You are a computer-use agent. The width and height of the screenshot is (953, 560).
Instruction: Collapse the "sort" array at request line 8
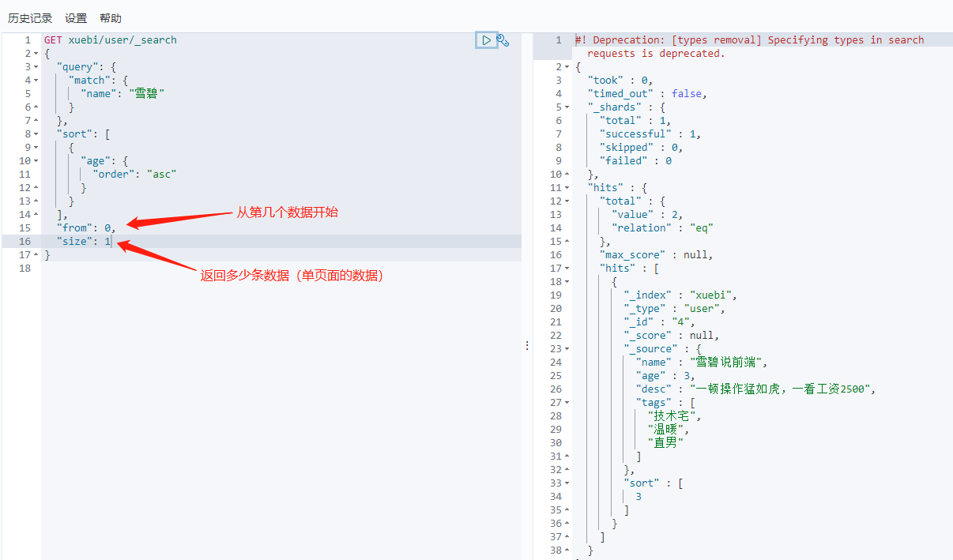[36, 134]
